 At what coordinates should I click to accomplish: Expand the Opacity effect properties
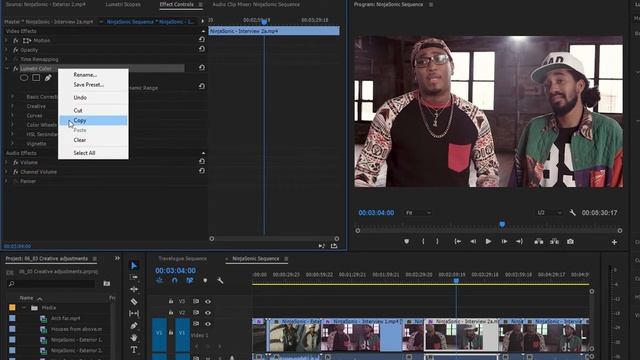tap(6, 50)
